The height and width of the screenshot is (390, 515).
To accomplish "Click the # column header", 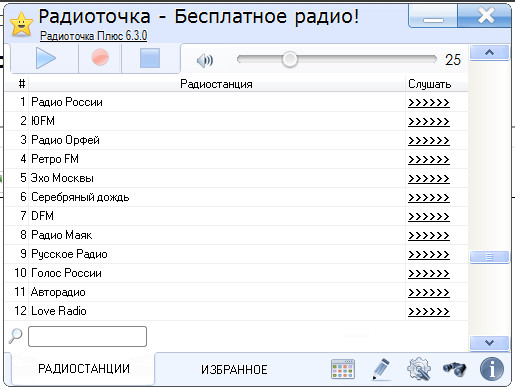I will [x=22, y=84].
